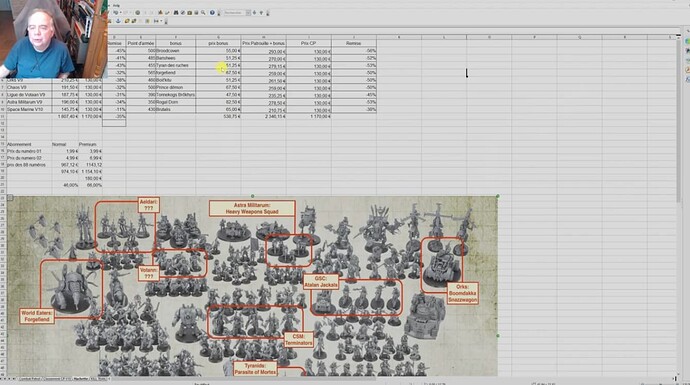Click the '-35%' total discount cell

click(x=114, y=117)
